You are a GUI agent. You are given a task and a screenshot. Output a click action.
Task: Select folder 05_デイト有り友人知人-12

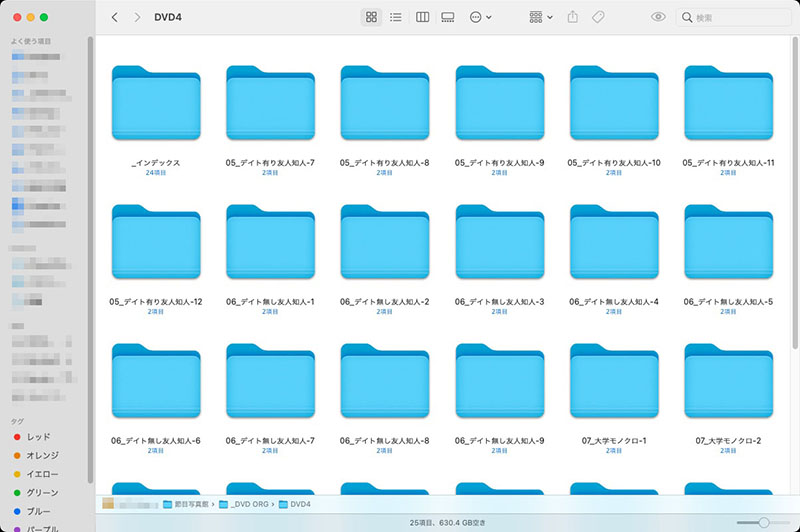[x=156, y=242]
